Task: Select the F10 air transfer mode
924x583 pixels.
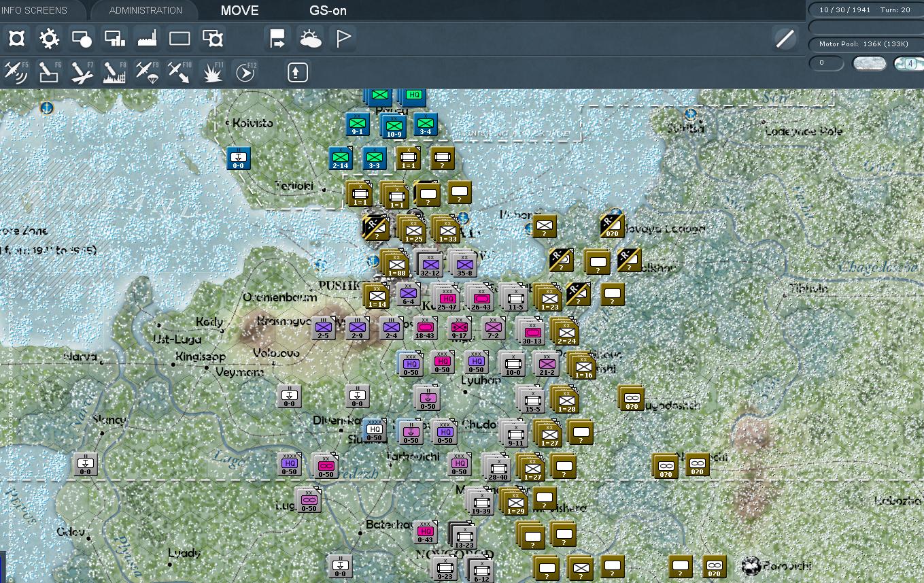Action: 179,71
